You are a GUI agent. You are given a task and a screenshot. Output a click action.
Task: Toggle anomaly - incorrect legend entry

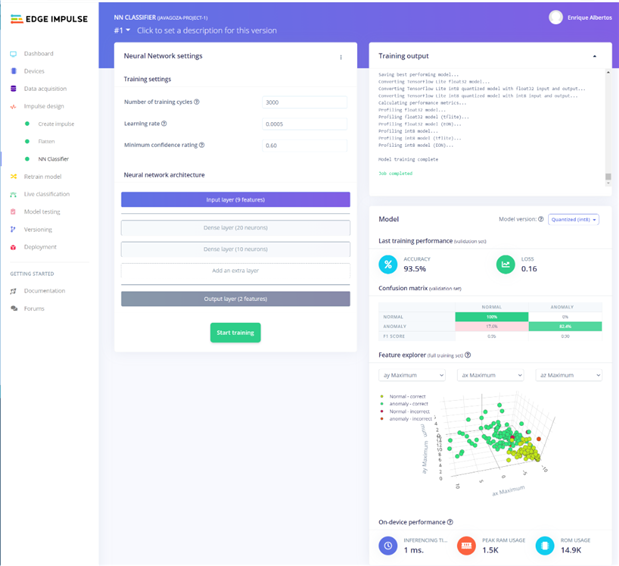coord(406,419)
